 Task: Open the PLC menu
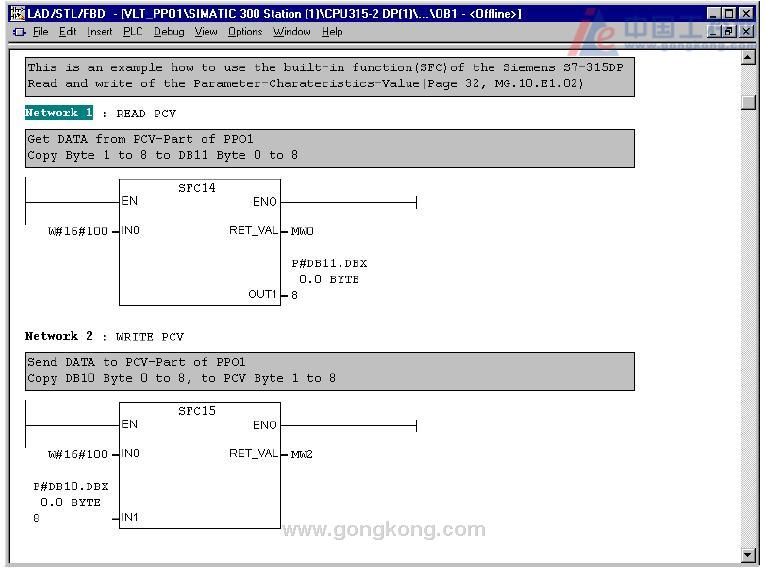[x=132, y=32]
